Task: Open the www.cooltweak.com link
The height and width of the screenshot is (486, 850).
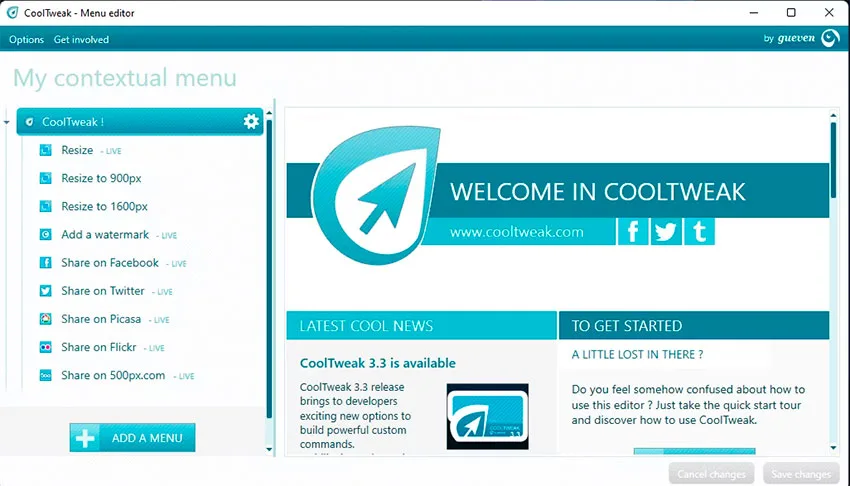Action: 517,232
